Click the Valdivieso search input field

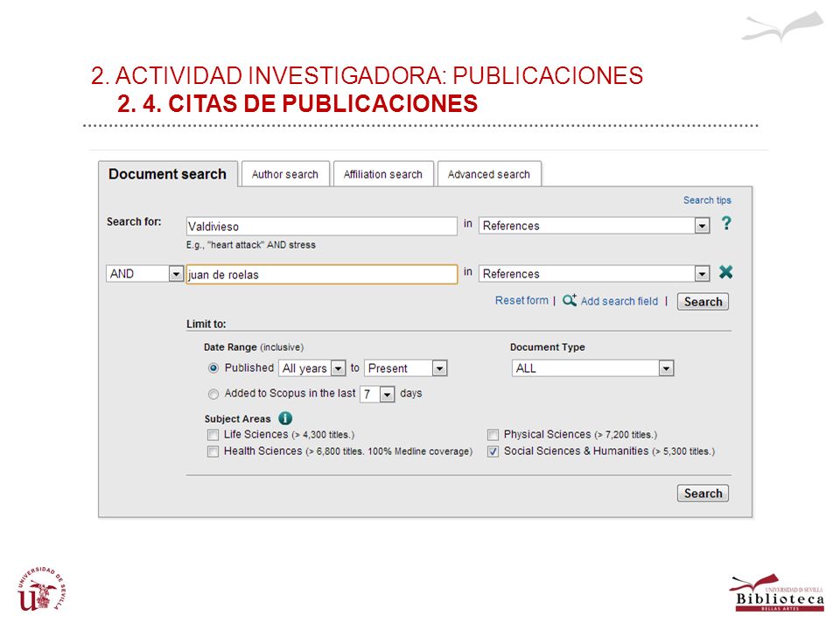(322, 226)
